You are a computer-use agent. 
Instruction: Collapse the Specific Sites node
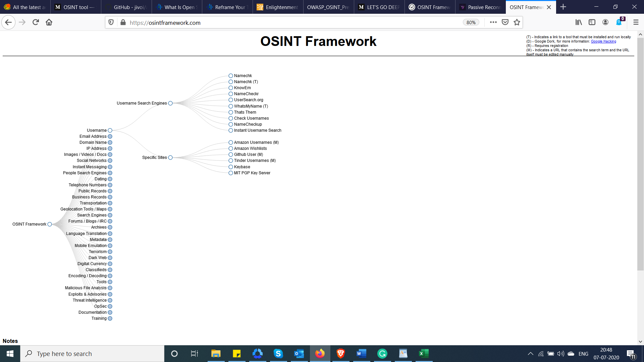coord(170,158)
